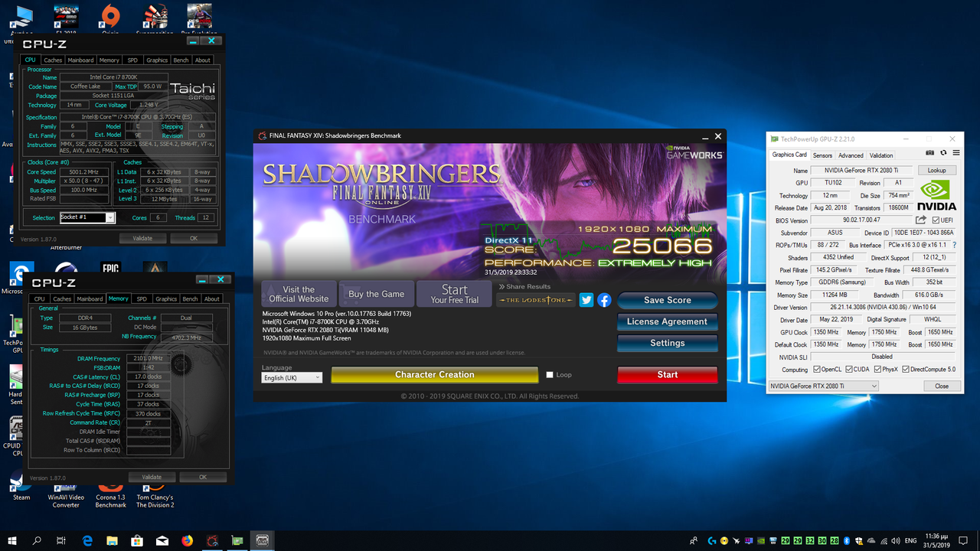Open Tom Clancy's The Division 2 shortcut
This screenshot has width=980, height=551.
point(155,494)
